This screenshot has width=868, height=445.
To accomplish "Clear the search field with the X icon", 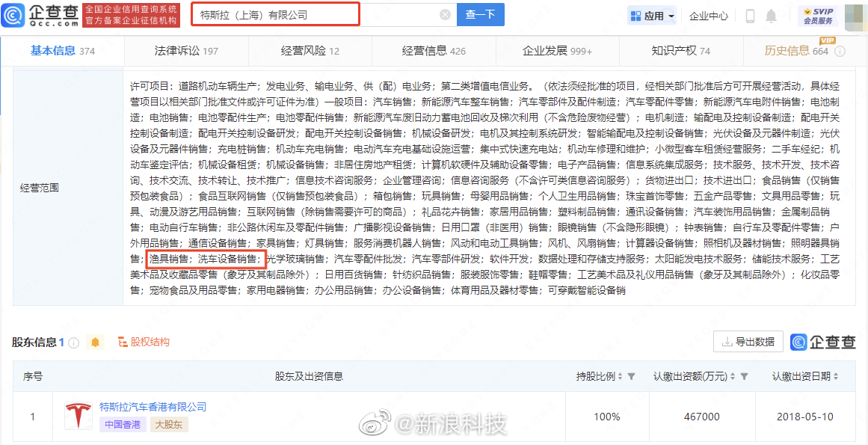I will coord(445,15).
